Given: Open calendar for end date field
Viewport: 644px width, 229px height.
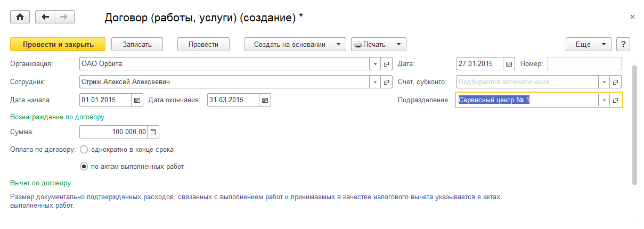Looking at the screenshot, I should coord(265,100).
